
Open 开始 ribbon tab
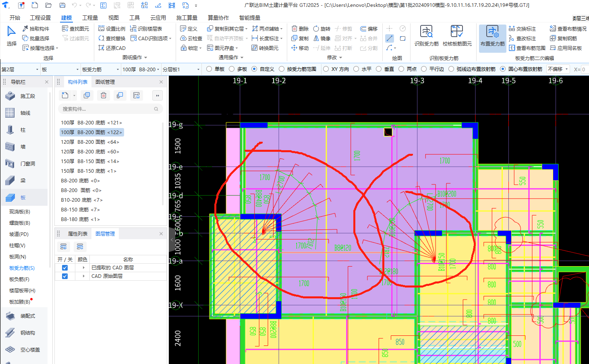(15, 18)
